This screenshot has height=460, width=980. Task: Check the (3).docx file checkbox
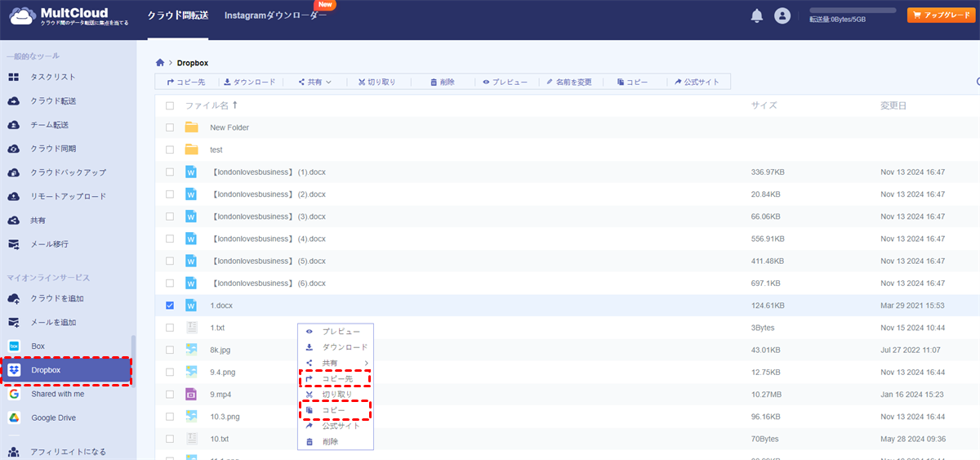[170, 217]
